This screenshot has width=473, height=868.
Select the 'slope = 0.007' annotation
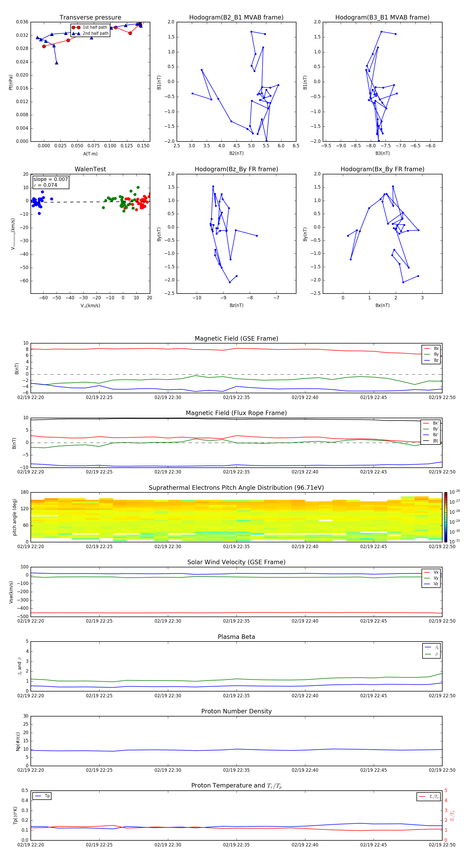[51, 179]
